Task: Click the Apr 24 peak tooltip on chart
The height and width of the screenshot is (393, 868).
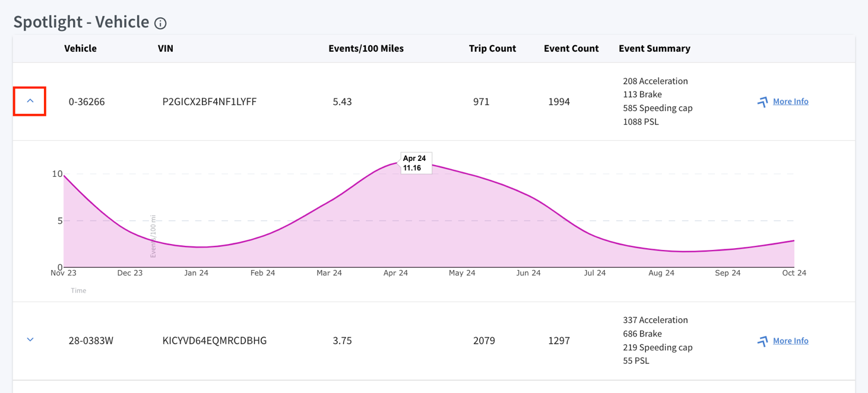Action: (x=416, y=163)
